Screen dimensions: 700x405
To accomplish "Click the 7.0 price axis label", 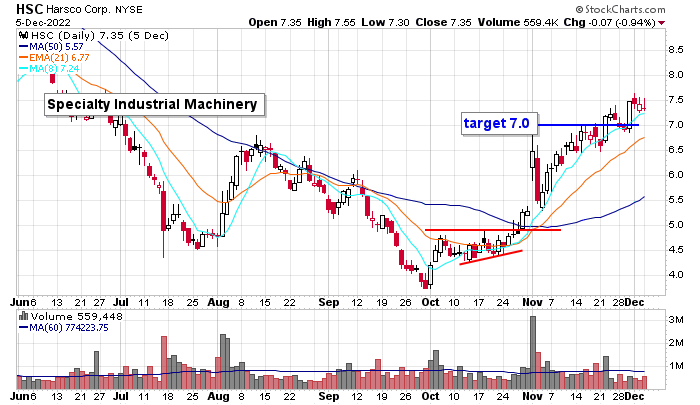I will (675, 125).
